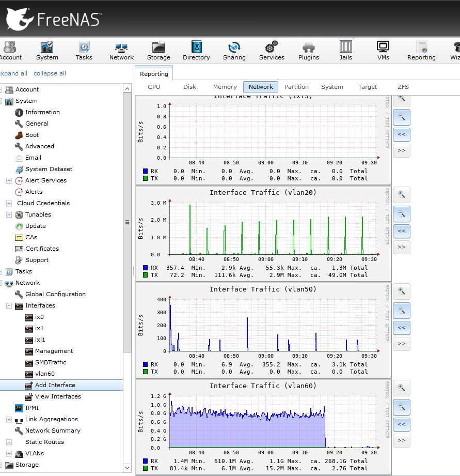Open the VMs toolbar icon
The width and height of the screenshot is (460, 476).
383,51
